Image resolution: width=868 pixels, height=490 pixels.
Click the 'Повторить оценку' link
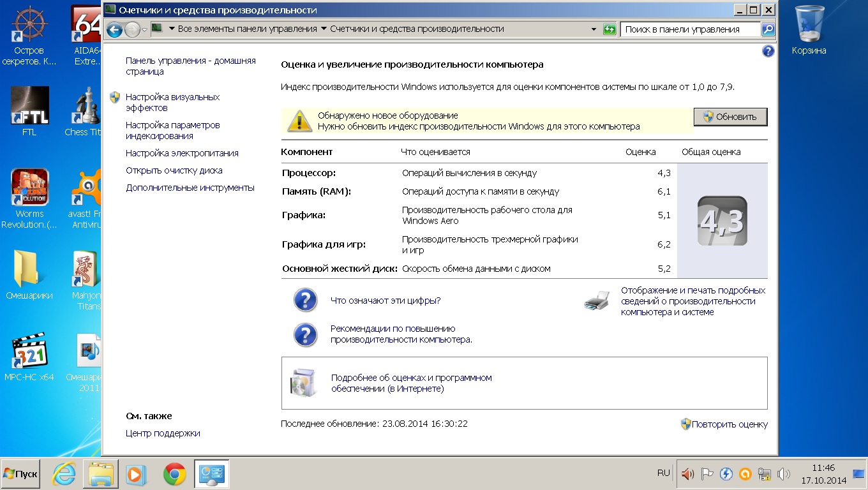click(730, 424)
